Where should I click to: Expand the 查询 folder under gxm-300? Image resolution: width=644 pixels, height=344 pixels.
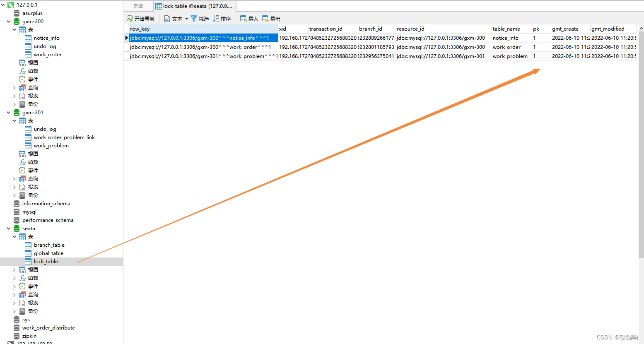click(x=14, y=88)
